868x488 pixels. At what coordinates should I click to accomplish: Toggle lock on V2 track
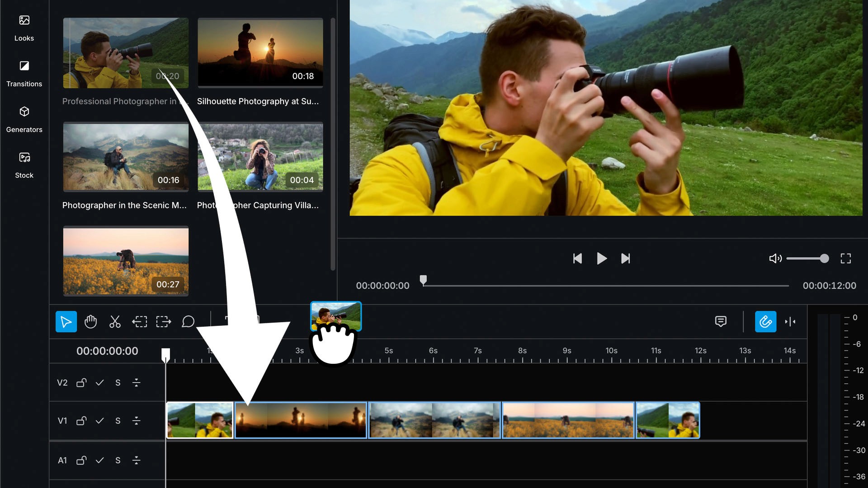click(81, 383)
